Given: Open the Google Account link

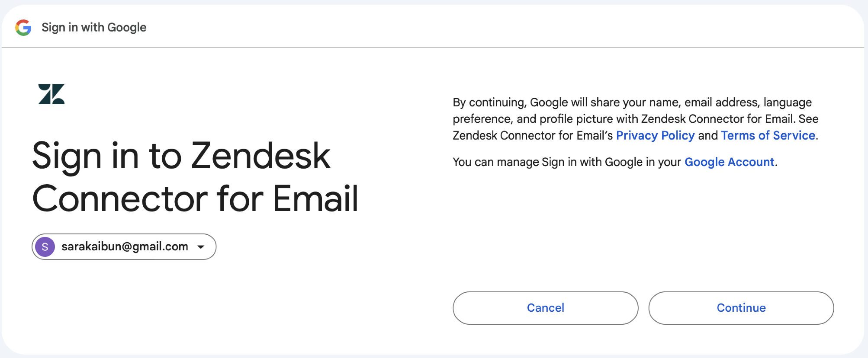Looking at the screenshot, I should (x=729, y=162).
